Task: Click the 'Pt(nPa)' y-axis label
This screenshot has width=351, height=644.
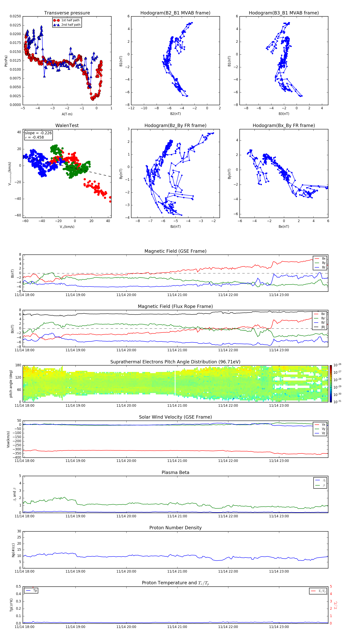Action: pyautogui.click(x=6, y=61)
